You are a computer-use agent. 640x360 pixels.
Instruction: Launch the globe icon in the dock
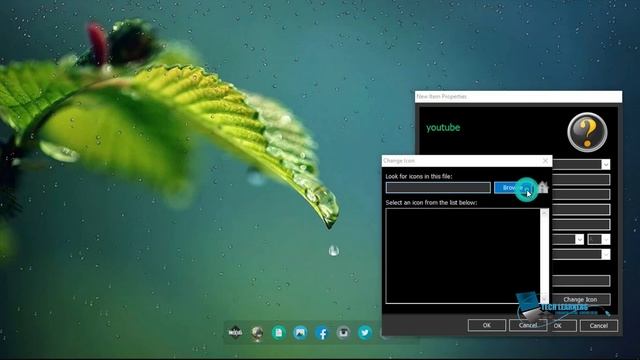point(257,333)
